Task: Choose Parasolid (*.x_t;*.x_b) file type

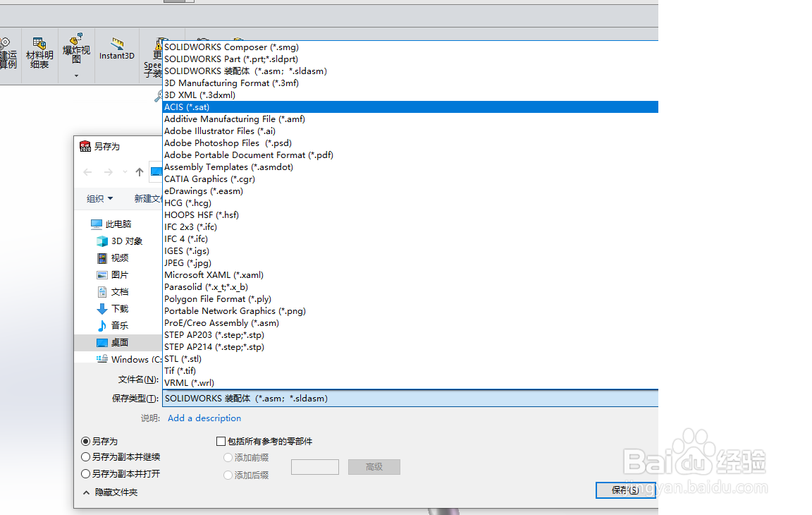Action: (410, 287)
